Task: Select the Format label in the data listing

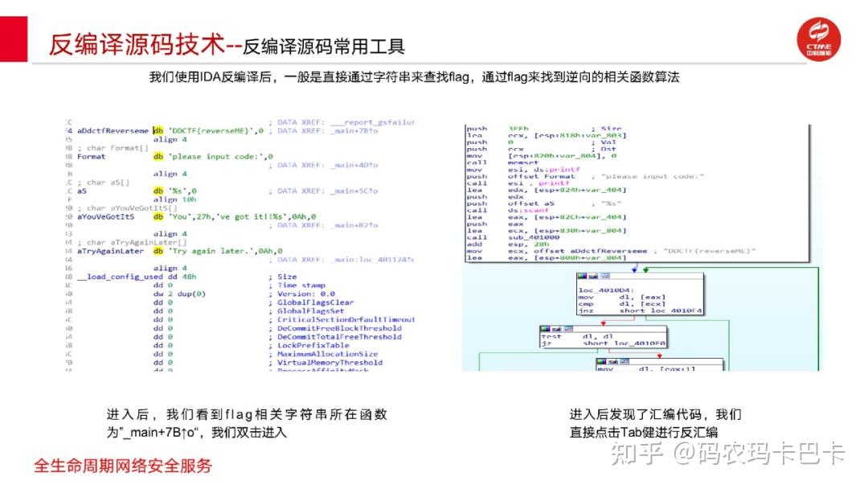Action: 92,157
